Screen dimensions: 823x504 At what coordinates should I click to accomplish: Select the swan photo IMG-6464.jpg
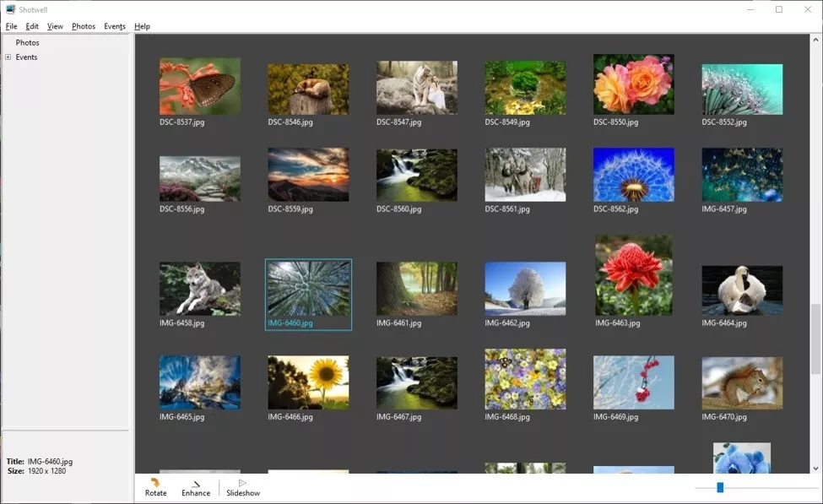coord(742,290)
